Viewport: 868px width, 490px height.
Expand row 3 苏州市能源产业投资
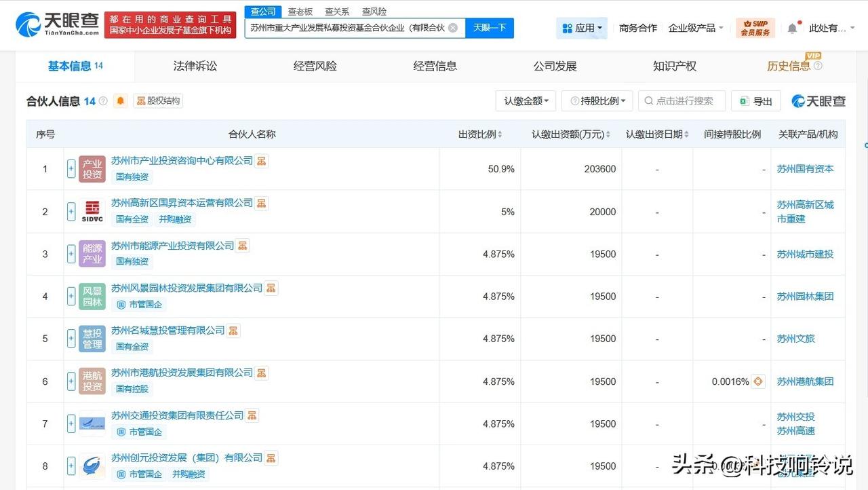click(71, 254)
